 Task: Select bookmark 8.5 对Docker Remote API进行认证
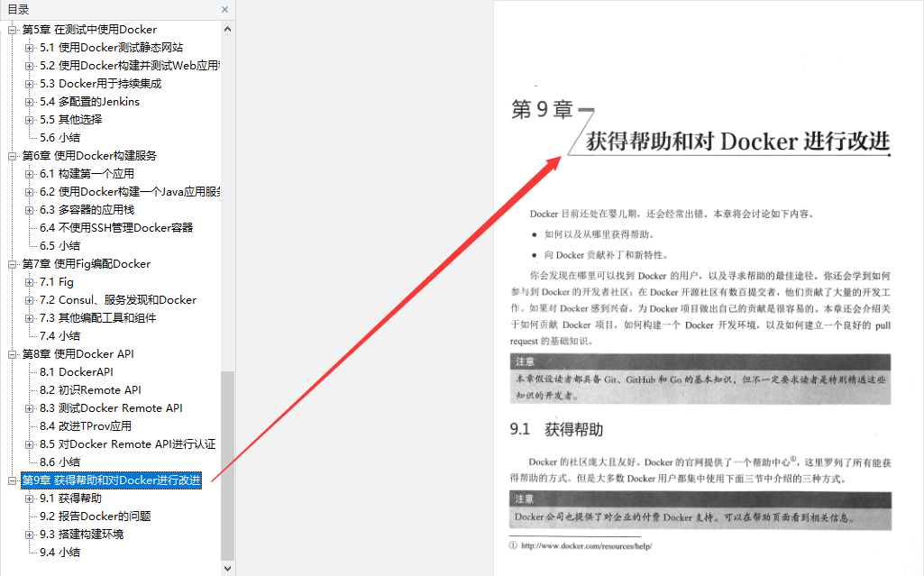[128, 444]
